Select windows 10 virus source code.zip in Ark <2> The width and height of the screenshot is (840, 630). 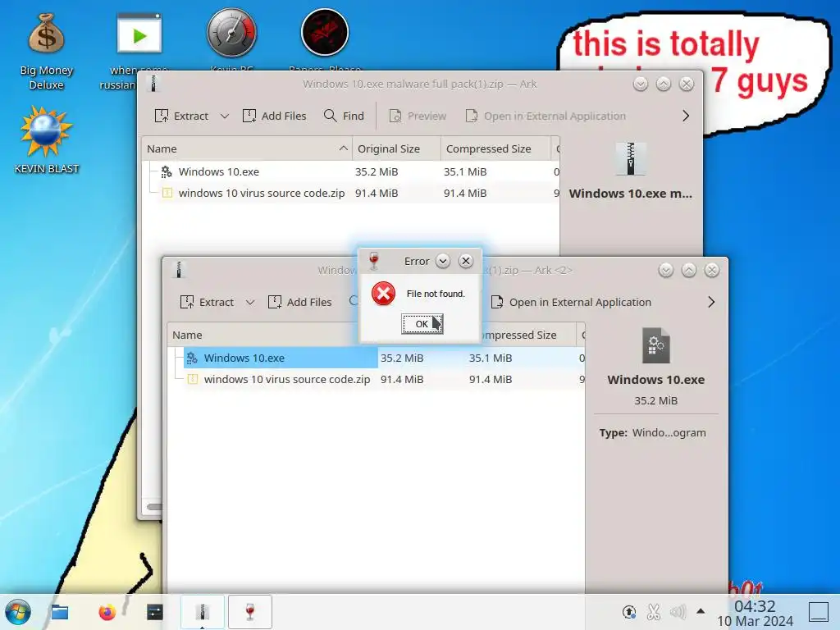[376, 379]
